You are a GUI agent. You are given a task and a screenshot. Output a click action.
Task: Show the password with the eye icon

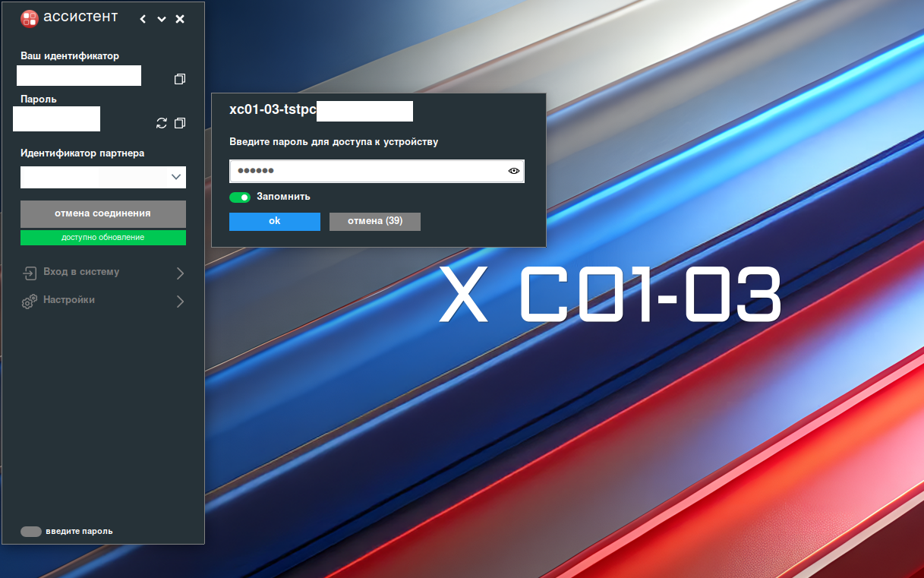(x=514, y=171)
